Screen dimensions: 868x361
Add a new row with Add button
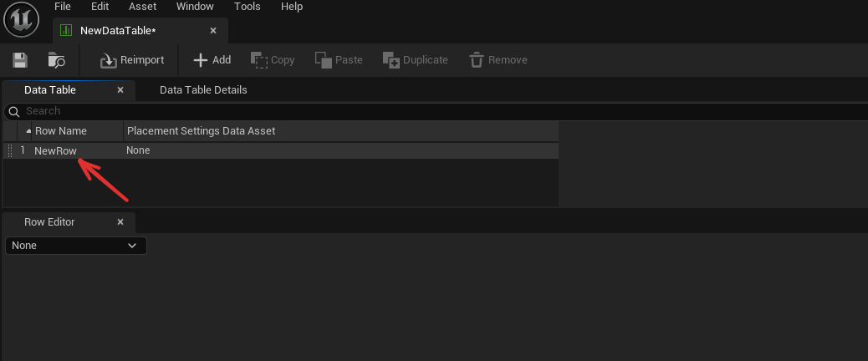coord(212,60)
